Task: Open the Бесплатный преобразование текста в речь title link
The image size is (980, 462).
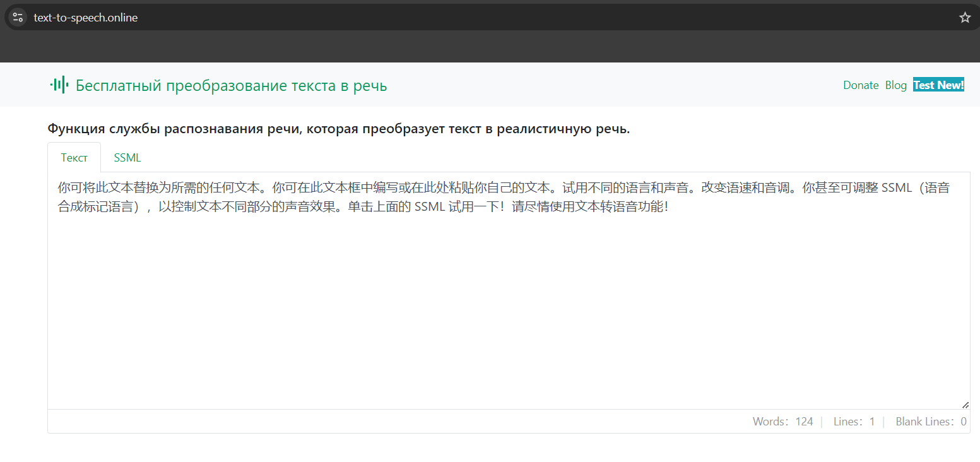Action: (231, 86)
